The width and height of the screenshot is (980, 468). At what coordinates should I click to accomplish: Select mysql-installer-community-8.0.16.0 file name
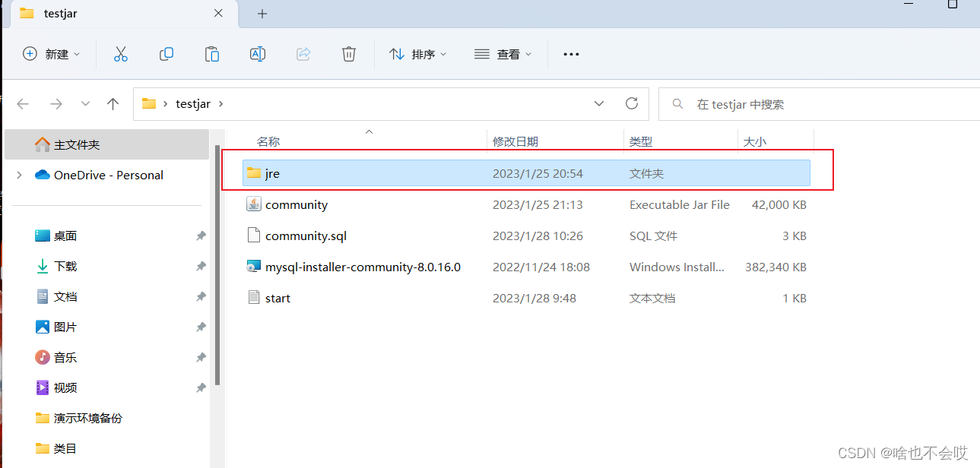[363, 267]
